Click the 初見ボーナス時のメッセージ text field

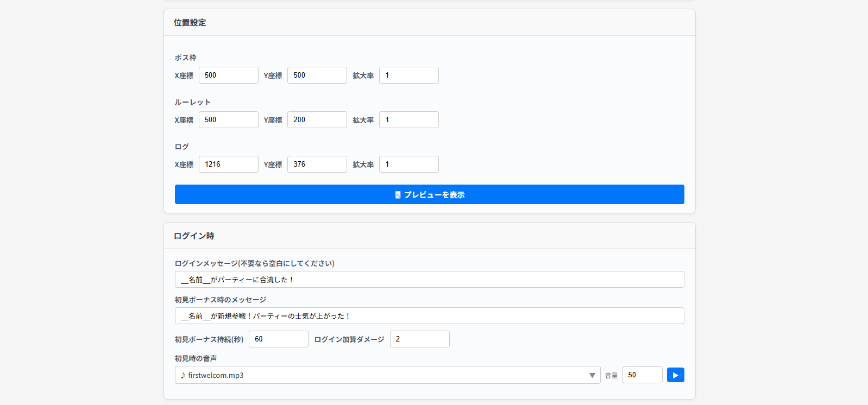pyautogui.click(x=429, y=316)
